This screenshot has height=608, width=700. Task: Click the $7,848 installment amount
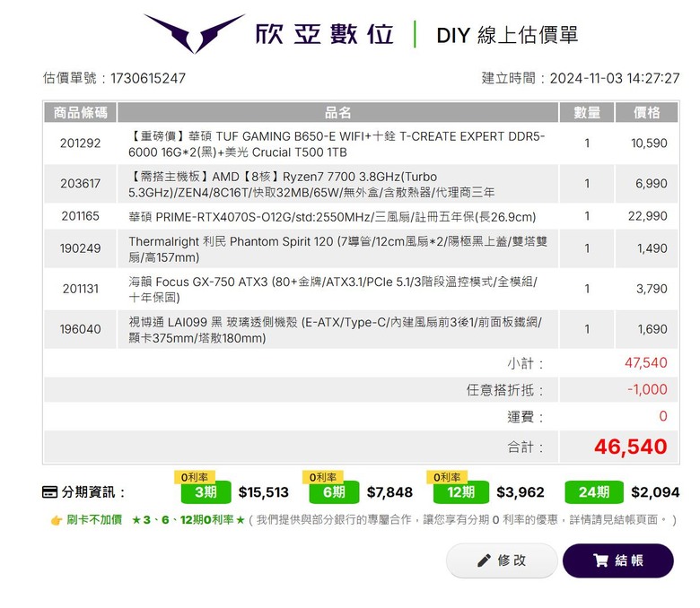(x=389, y=492)
